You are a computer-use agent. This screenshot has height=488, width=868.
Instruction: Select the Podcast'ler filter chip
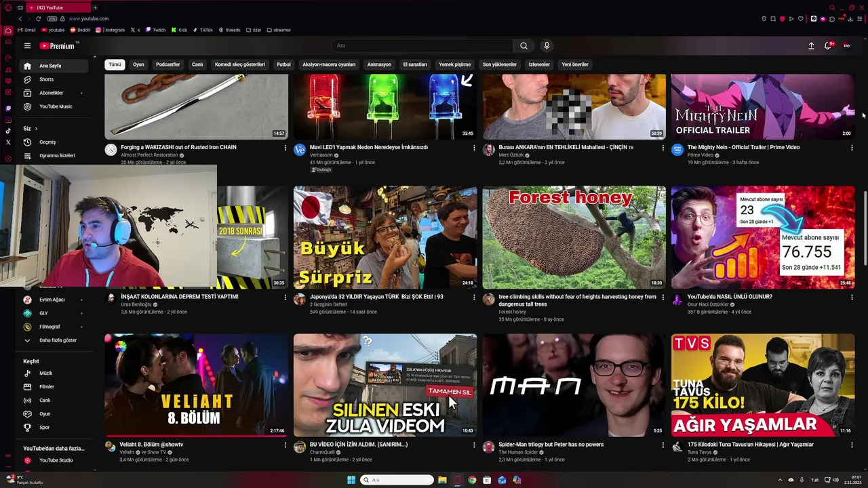(168, 64)
